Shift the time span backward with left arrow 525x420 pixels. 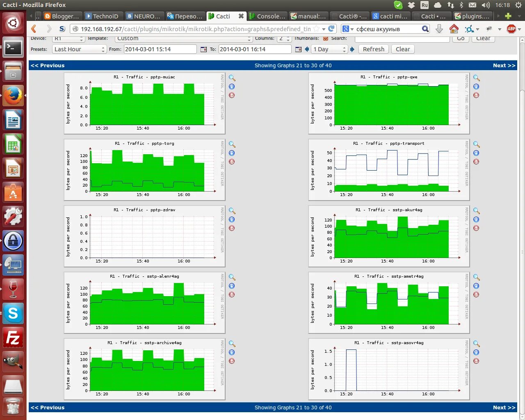(307, 49)
